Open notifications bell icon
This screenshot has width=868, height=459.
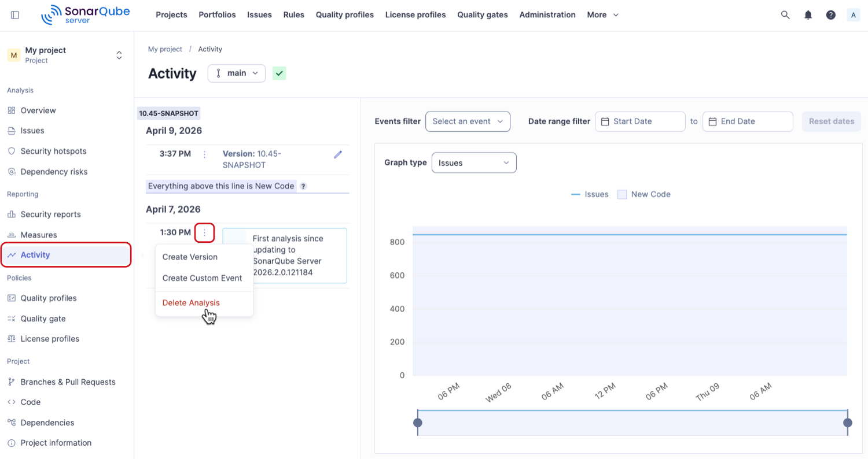point(808,15)
